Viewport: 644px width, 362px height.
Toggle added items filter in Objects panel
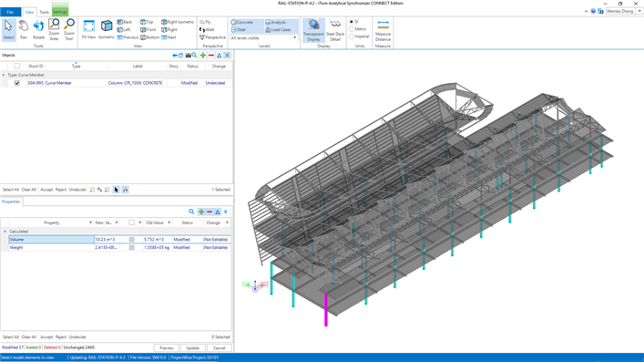pos(203,55)
